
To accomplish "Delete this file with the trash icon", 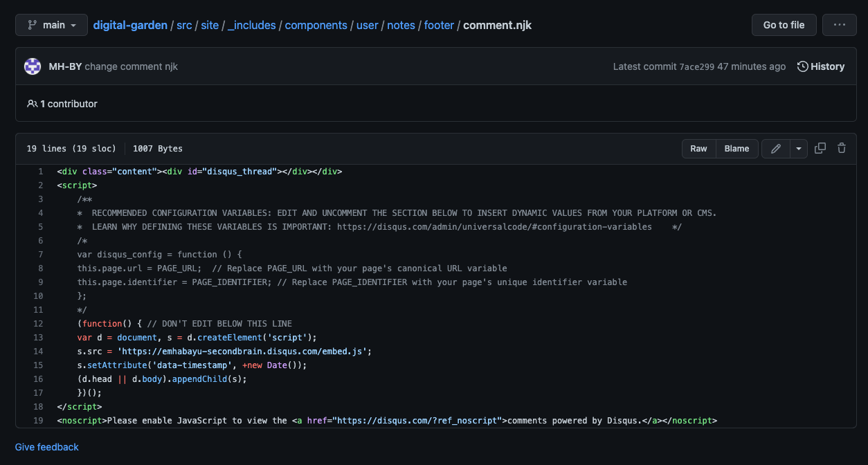I will pyautogui.click(x=842, y=148).
